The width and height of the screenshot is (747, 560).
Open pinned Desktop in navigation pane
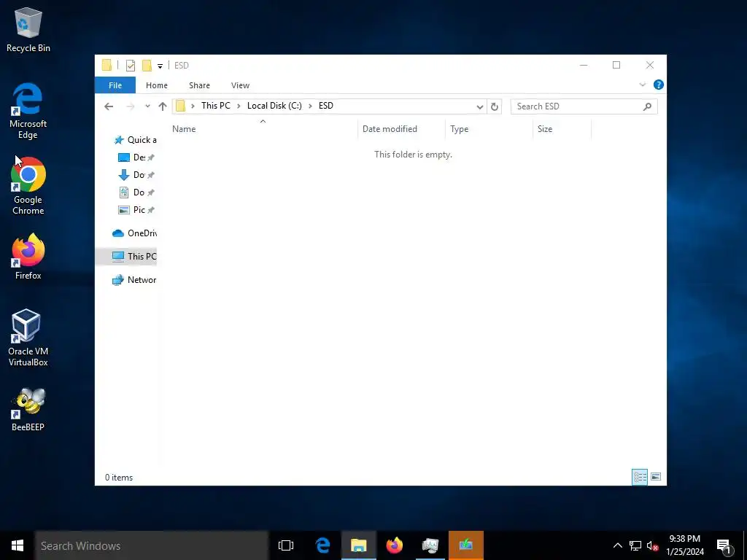click(x=136, y=157)
